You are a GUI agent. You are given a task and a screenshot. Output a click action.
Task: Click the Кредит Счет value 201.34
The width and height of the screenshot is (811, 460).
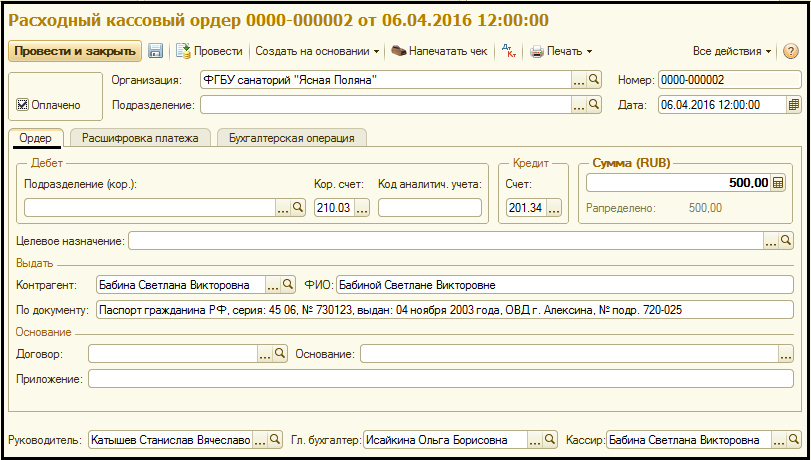pos(526,207)
